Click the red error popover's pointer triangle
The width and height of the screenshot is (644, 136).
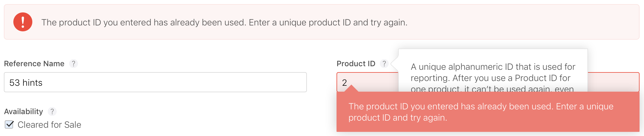tap(351, 88)
